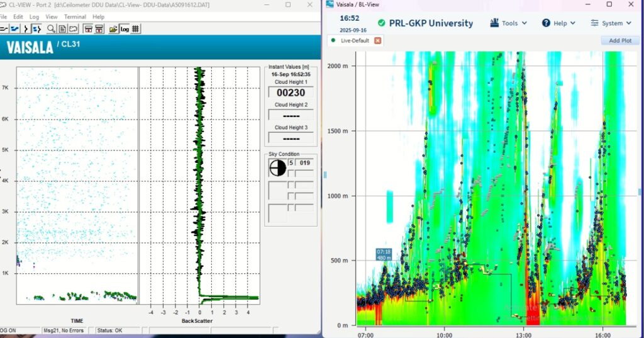Screen dimensions: 644x338
Task: Toggle the grid icon in CL-View toolbar
Action: (136, 29)
